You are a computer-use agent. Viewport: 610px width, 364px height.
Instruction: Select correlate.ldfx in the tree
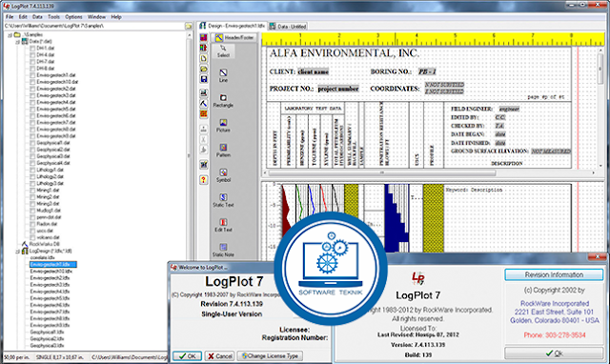[x=42, y=258]
